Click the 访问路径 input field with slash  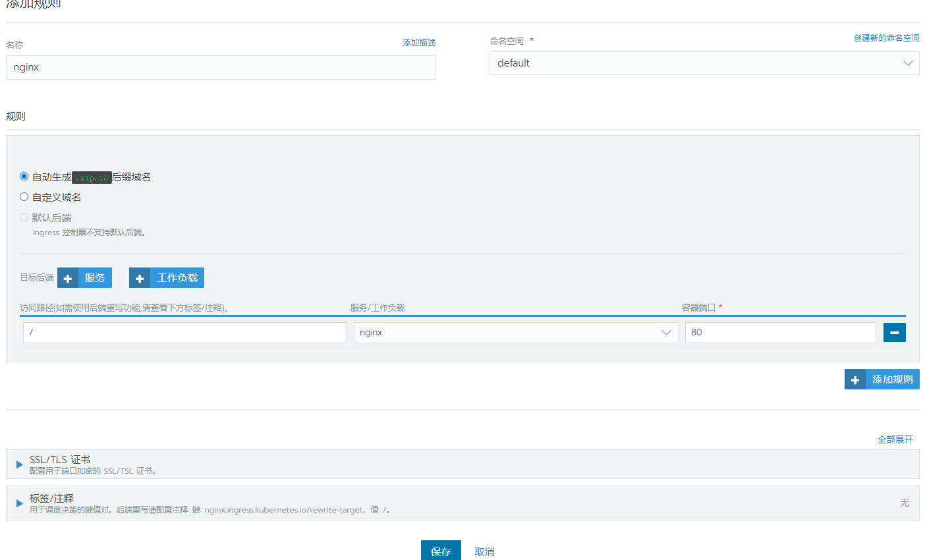tap(185, 333)
